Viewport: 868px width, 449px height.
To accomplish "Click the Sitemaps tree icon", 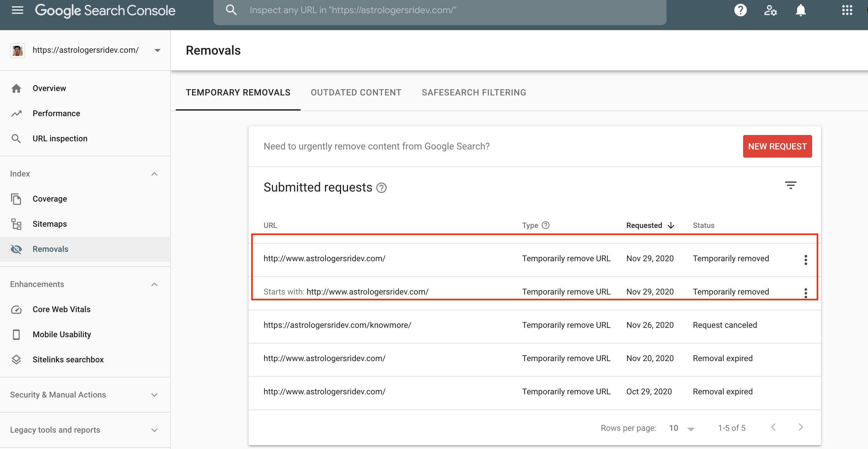I will [x=16, y=224].
